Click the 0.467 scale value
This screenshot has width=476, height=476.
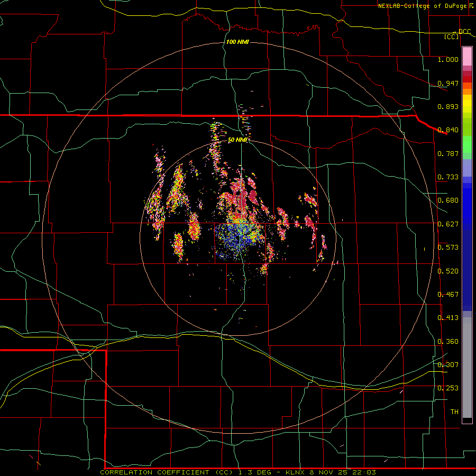point(448,295)
